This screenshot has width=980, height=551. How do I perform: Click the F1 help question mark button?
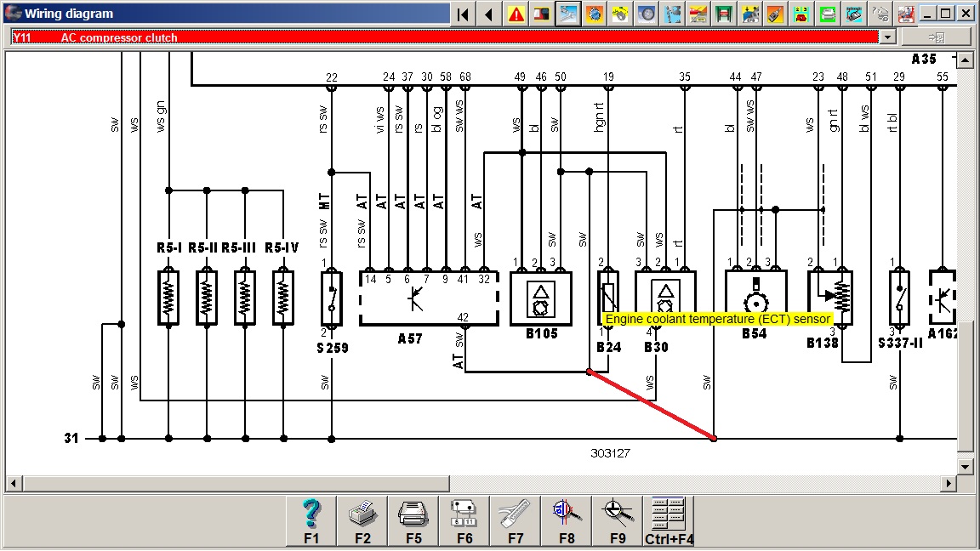click(311, 520)
